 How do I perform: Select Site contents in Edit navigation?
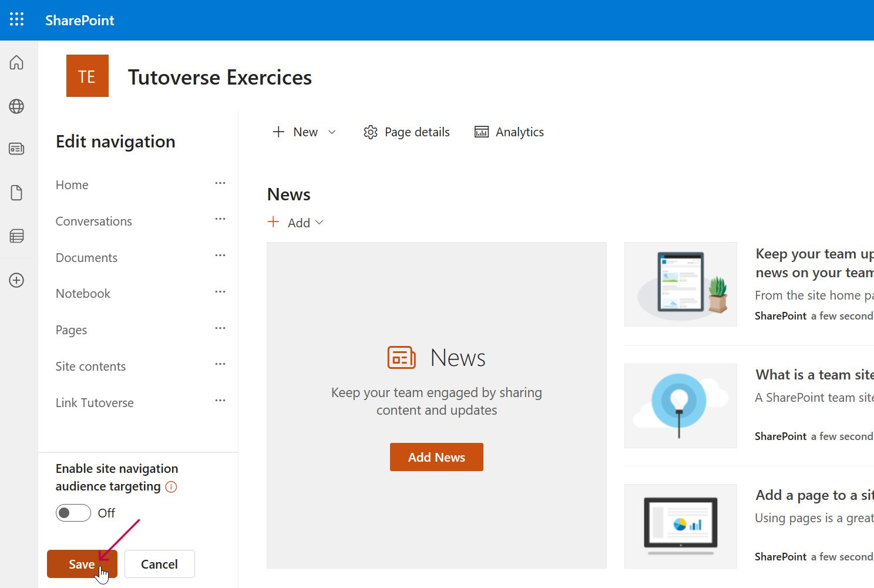[x=90, y=367]
